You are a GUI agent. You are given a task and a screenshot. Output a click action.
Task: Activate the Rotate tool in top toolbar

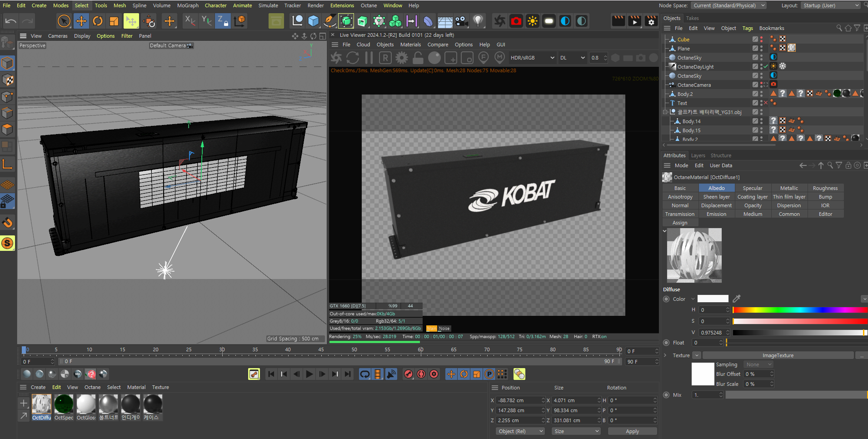[98, 21]
